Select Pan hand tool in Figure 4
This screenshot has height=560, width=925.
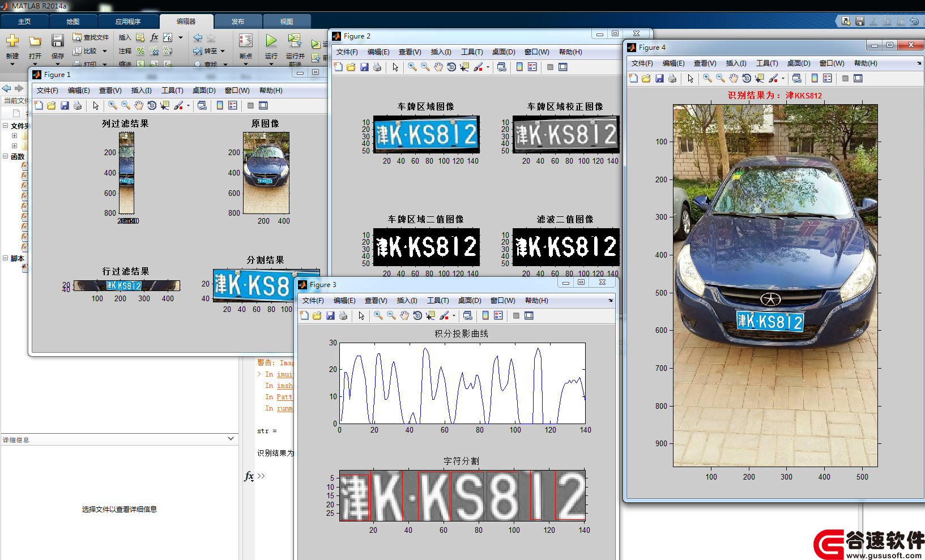(734, 79)
